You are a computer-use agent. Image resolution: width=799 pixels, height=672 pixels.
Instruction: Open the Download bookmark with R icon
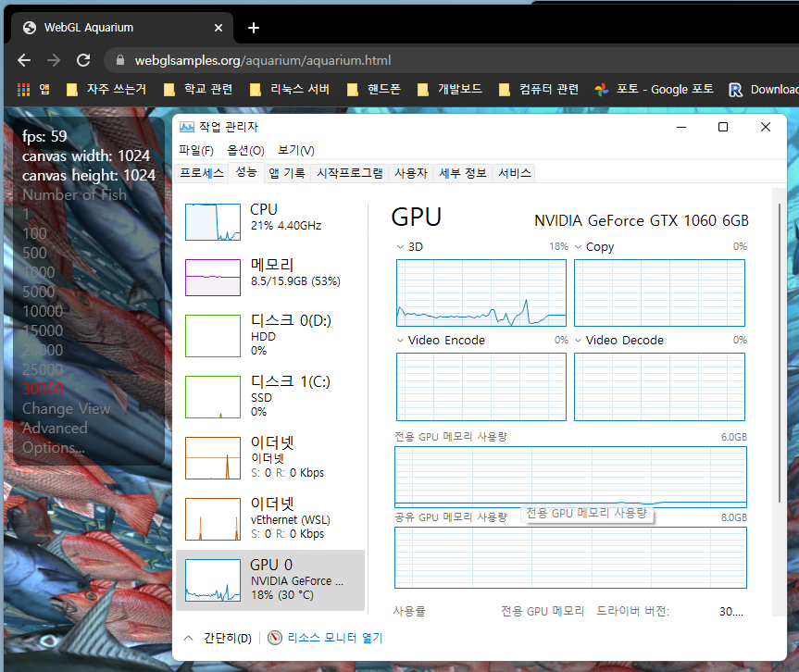point(763,90)
